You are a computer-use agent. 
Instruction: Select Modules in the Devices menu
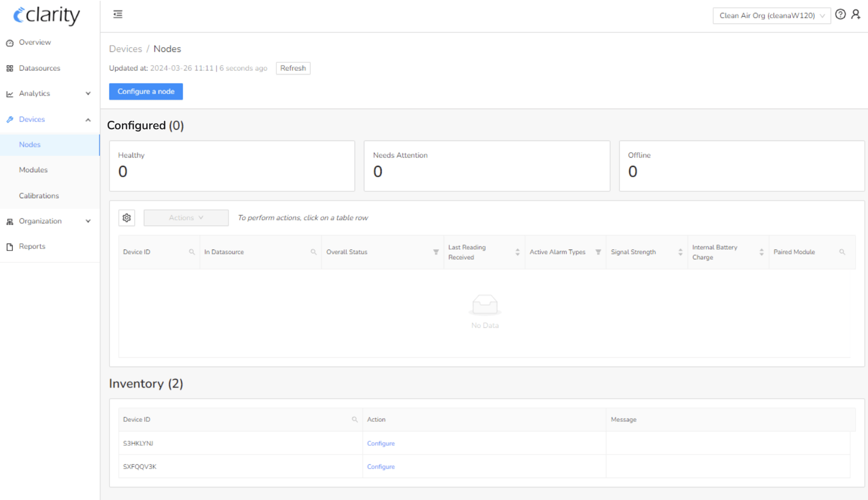(x=33, y=170)
